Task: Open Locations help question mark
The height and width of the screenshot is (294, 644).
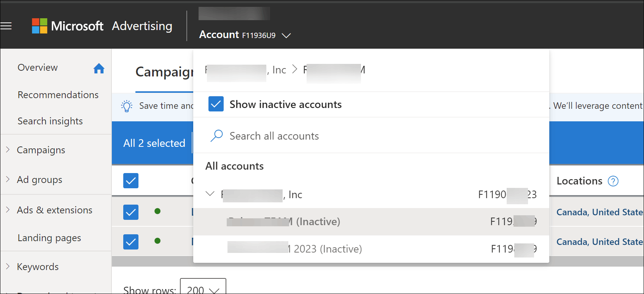Action: pyautogui.click(x=613, y=181)
